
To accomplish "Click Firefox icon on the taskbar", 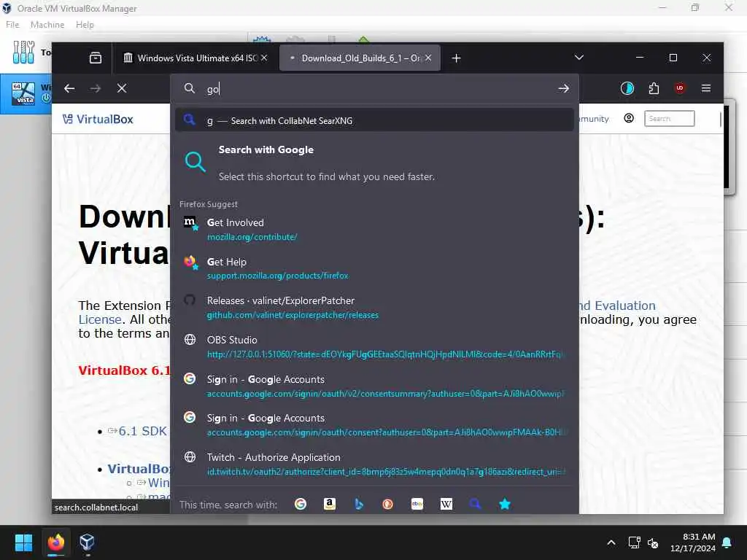I will pos(55,542).
